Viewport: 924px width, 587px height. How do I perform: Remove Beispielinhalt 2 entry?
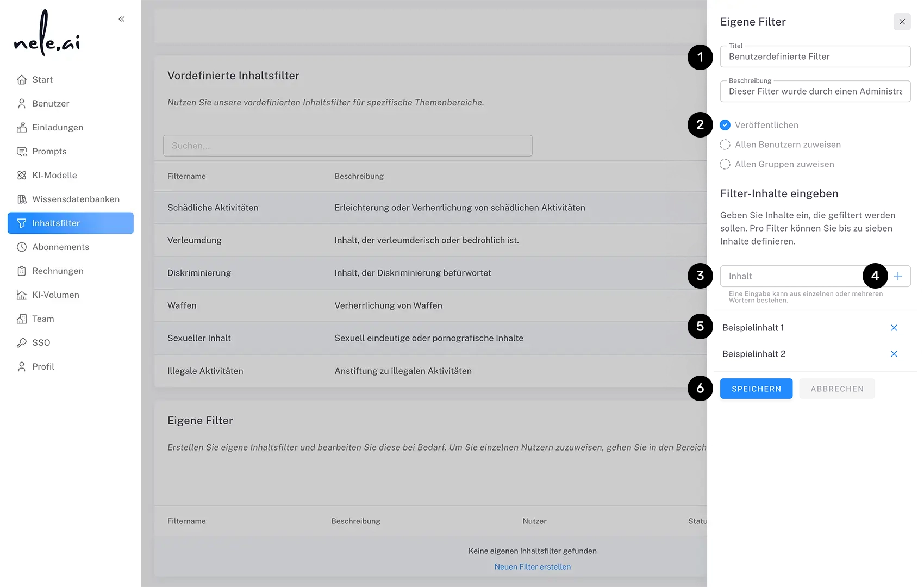pyautogui.click(x=894, y=354)
